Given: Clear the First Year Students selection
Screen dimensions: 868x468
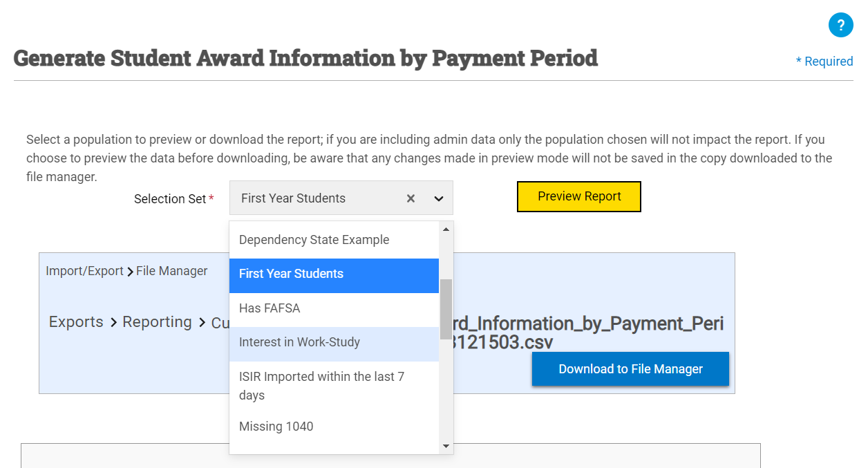Looking at the screenshot, I should (411, 198).
